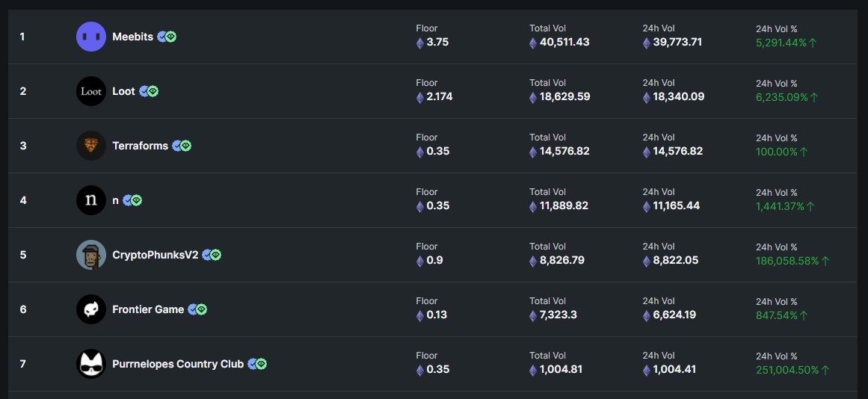Open Purrnelopes Country Club cat avatar
This screenshot has width=868, height=399.
click(90, 364)
